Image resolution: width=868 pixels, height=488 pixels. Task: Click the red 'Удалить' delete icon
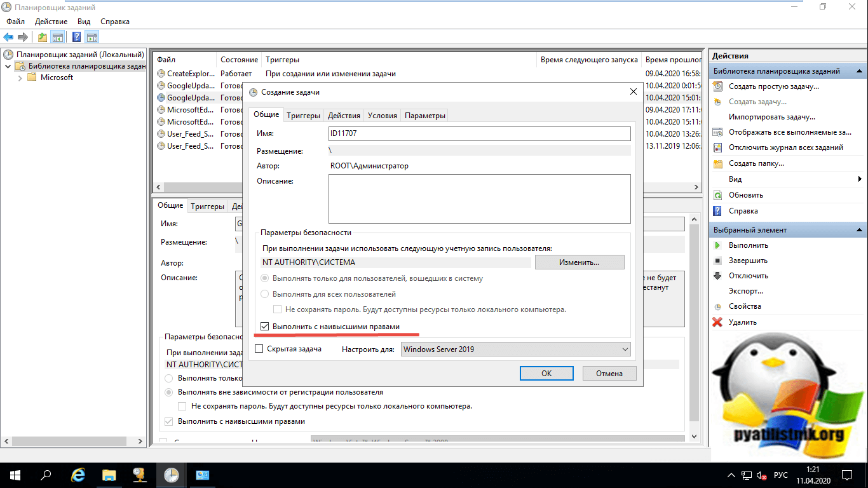pos(718,322)
